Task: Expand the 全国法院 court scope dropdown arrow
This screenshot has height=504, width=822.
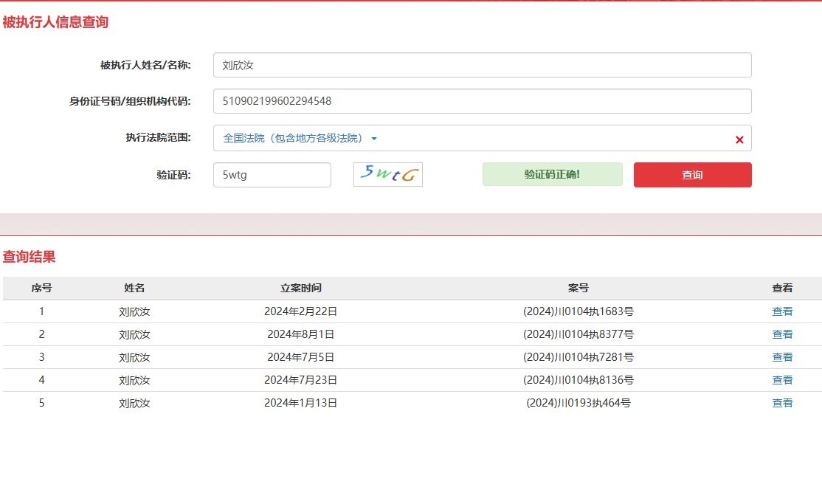Action: pos(374,139)
